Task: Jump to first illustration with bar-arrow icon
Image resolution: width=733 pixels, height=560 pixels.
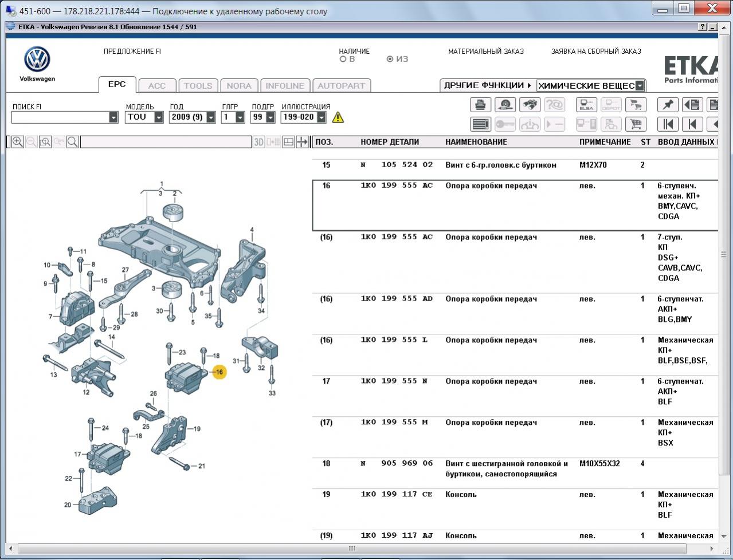Action: tap(668, 124)
